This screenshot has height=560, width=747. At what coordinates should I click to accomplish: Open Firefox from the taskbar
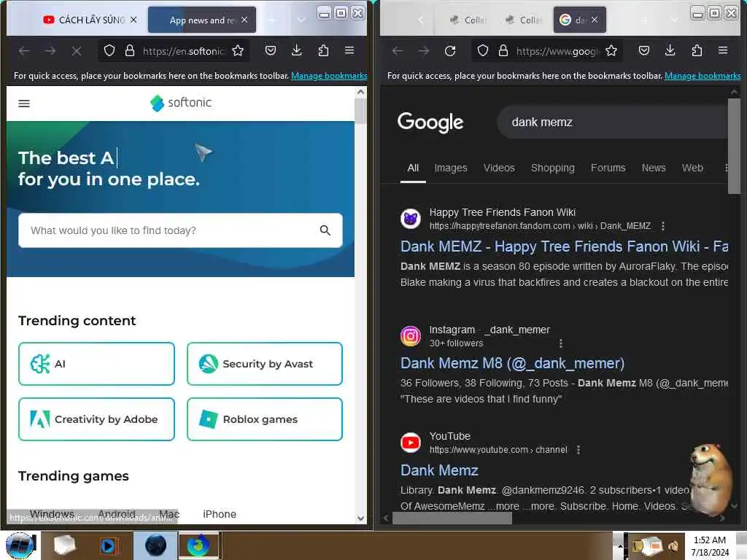coord(198,545)
